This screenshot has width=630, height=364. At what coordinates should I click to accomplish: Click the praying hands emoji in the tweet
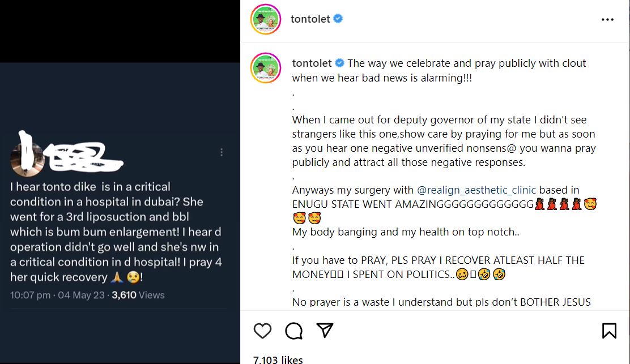coord(117,277)
